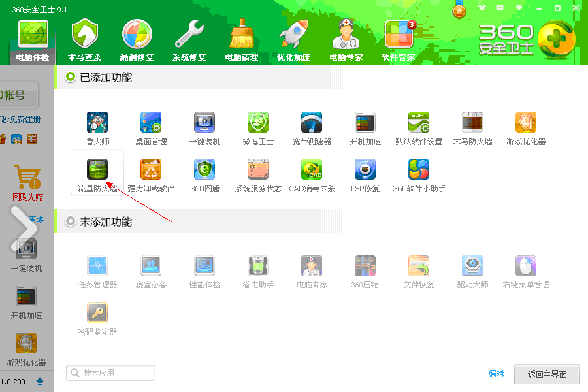Add the 右键菜单管理 tool
Viewport: 588px width, 392px height.
526,272
